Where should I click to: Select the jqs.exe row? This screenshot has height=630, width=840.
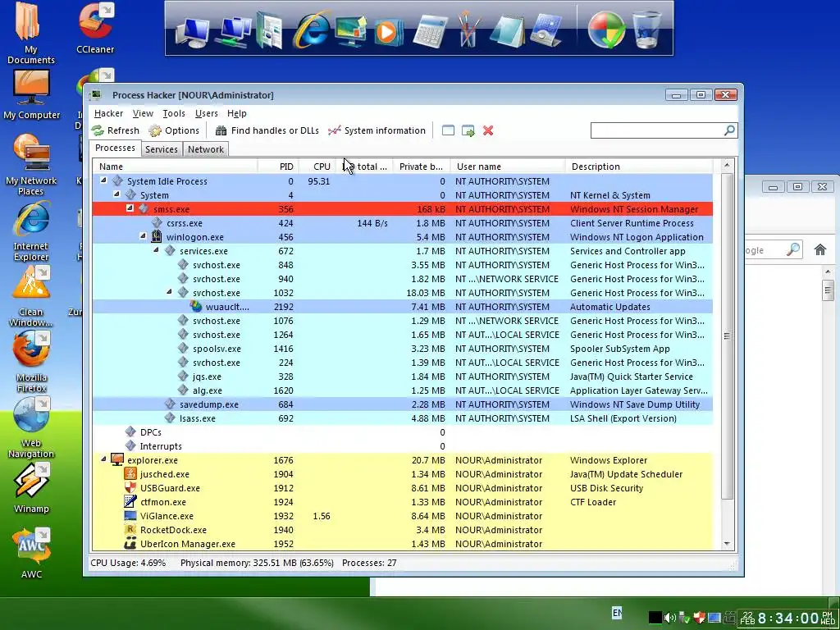click(x=402, y=377)
